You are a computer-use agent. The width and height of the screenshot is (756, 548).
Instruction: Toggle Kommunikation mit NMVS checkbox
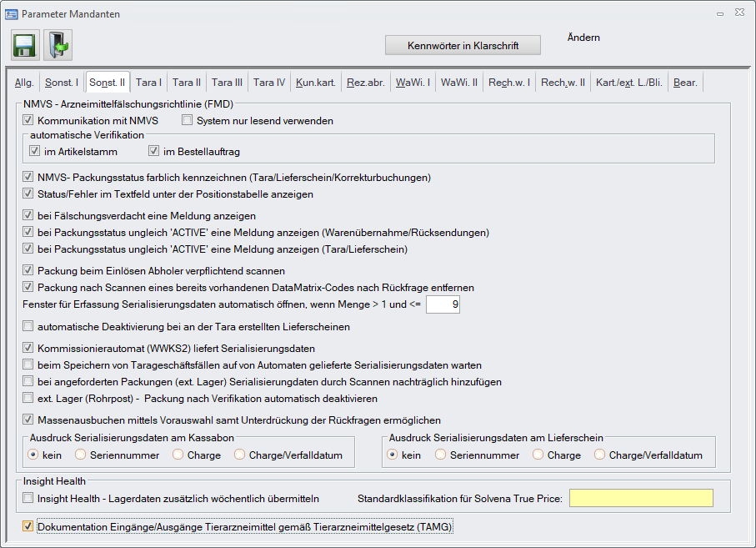tap(29, 121)
